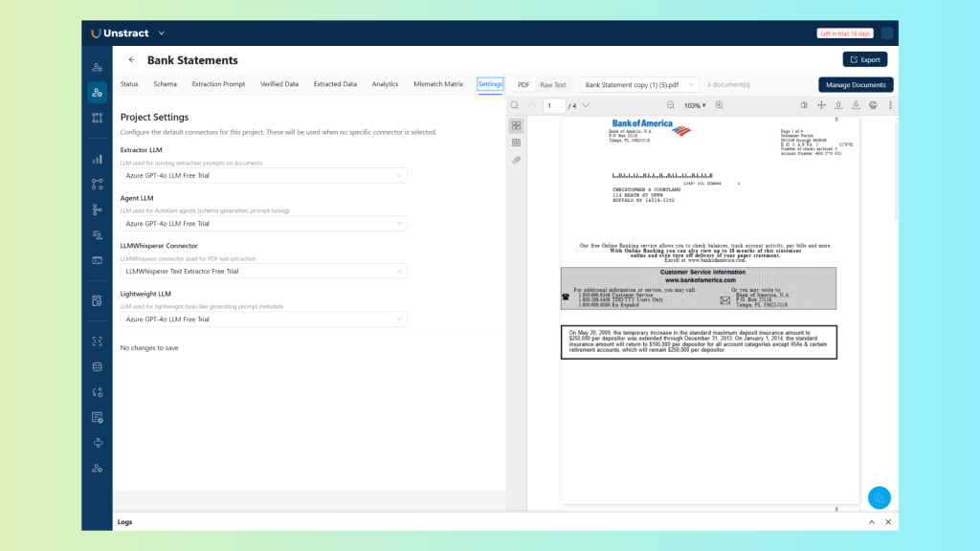This screenshot has width=980, height=551.
Task: Click the Manage Documents button
Action: tap(856, 85)
